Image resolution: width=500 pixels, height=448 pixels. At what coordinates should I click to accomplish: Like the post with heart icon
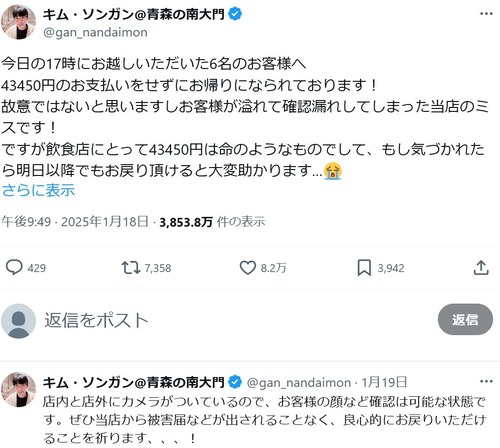pyautogui.click(x=248, y=268)
